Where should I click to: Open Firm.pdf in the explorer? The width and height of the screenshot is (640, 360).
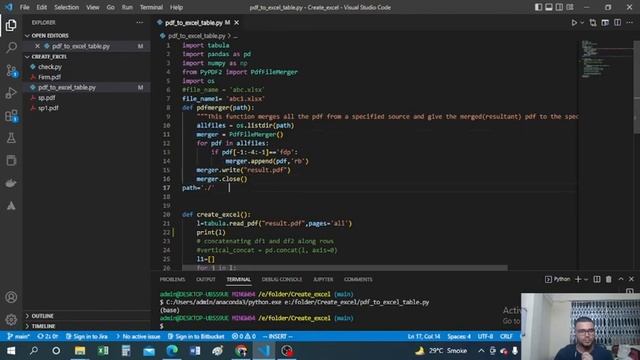(49, 77)
